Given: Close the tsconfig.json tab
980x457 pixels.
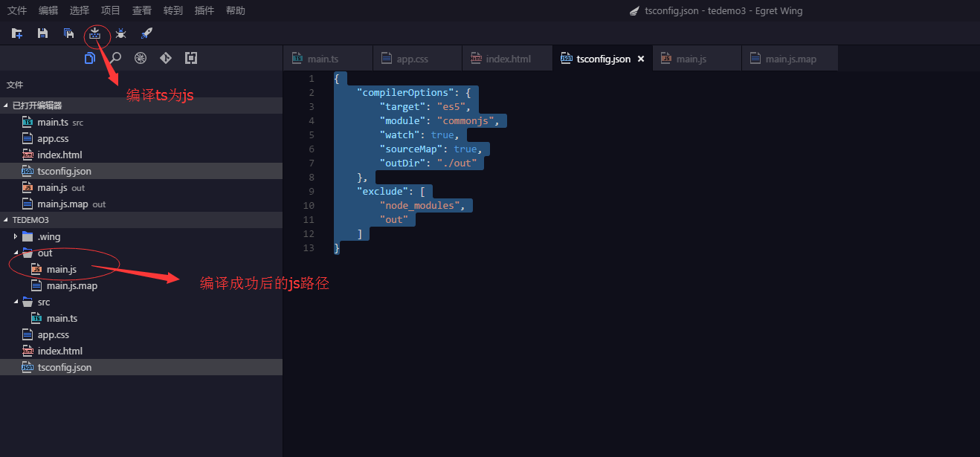Looking at the screenshot, I should pyautogui.click(x=641, y=57).
